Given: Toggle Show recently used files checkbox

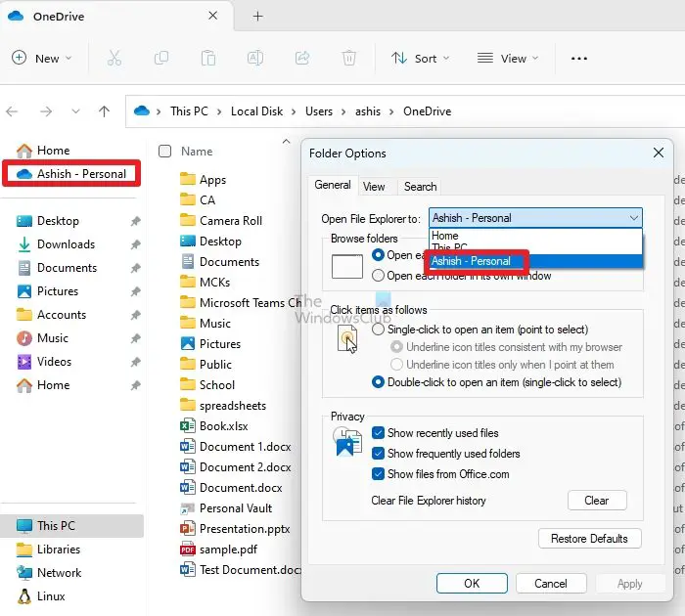Looking at the screenshot, I should coord(378,432).
